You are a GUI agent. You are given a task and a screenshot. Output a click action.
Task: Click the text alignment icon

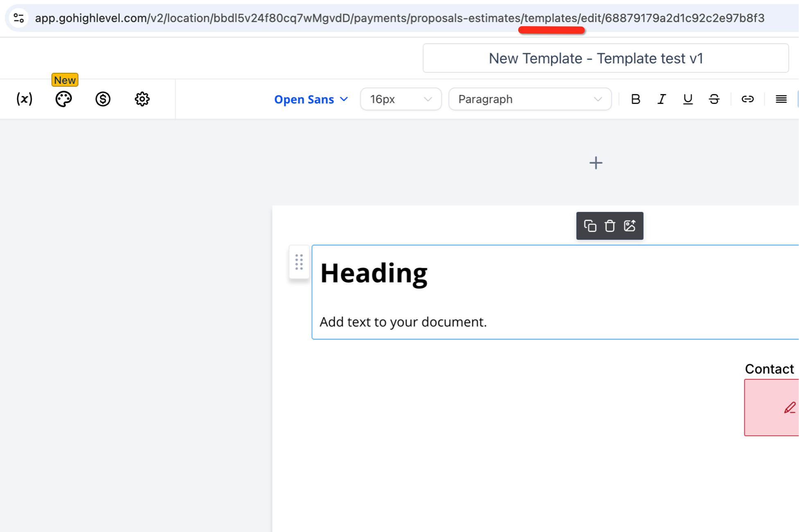(x=781, y=99)
